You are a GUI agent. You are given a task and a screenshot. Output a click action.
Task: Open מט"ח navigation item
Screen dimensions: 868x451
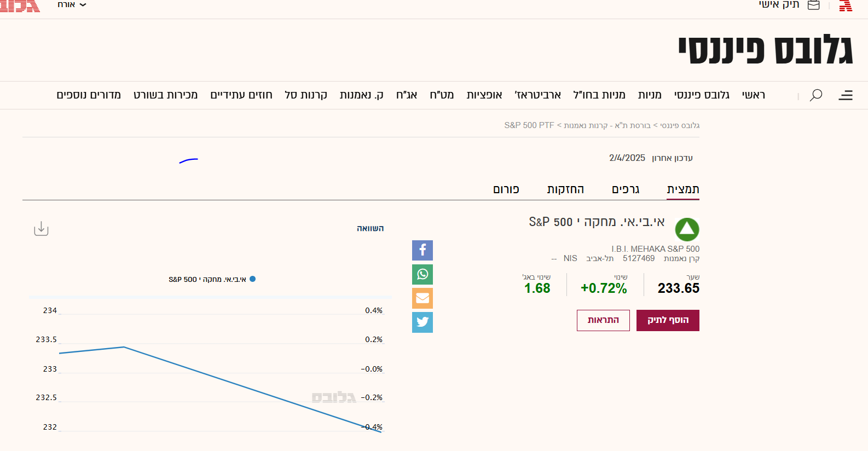[x=442, y=95]
